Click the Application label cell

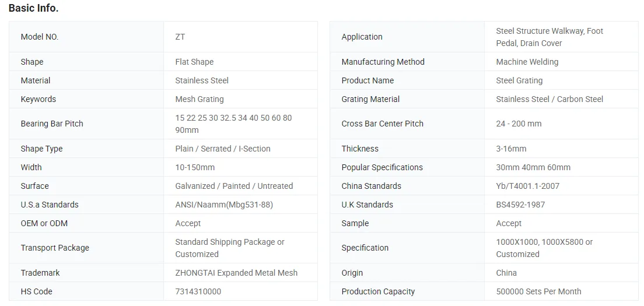pos(362,37)
